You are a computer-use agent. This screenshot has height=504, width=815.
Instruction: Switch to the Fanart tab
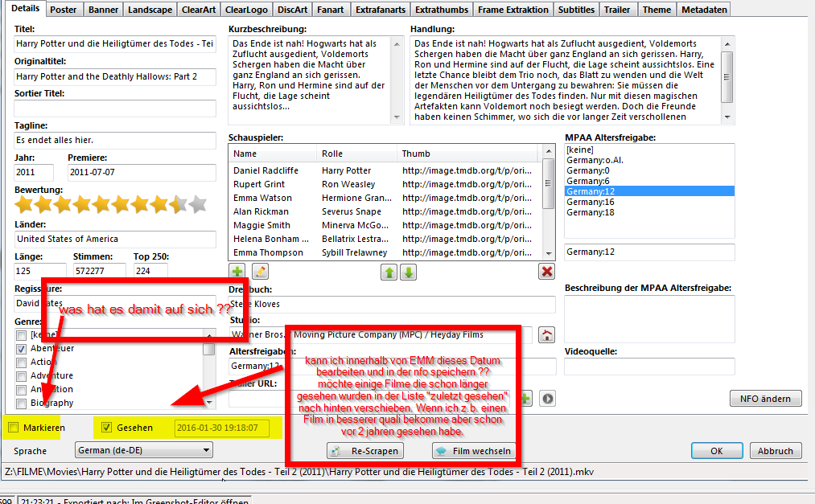point(330,10)
